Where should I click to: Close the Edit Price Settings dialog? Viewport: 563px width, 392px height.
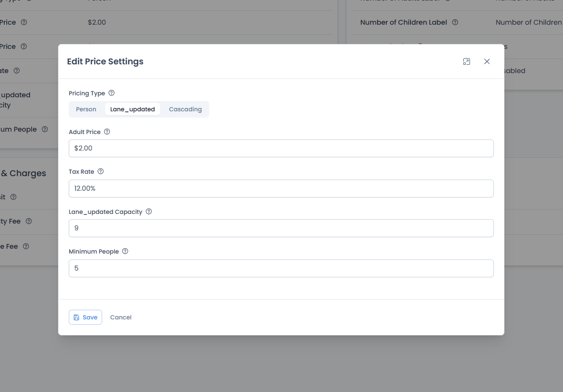coord(487,61)
